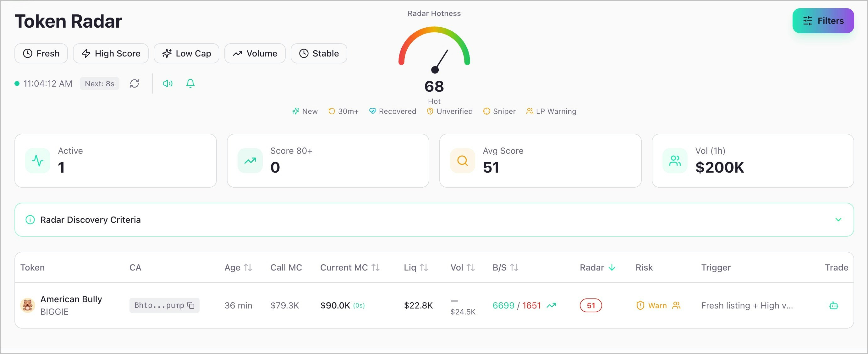Screen dimensions: 868x354
Task: Toggle the notification bell icon
Action: coord(190,83)
